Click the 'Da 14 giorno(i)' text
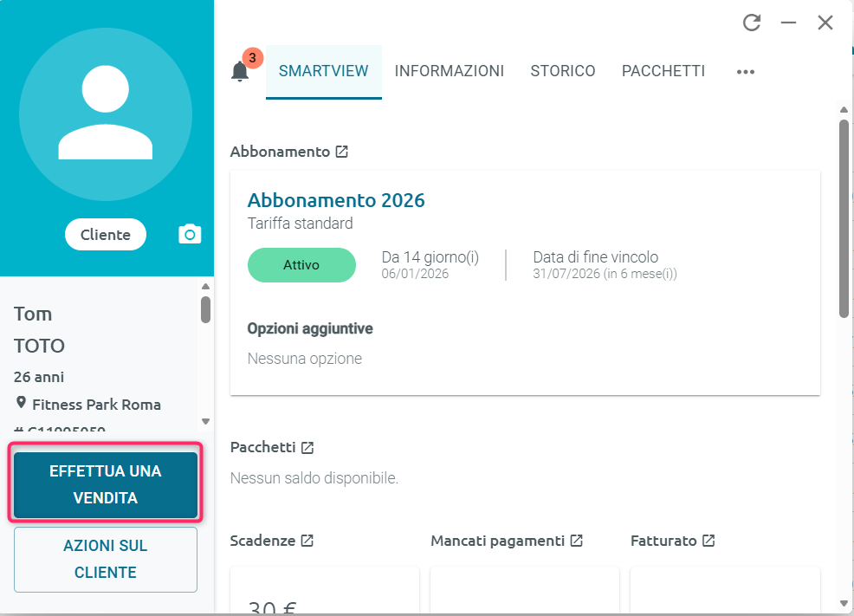This screenshot has width=854, height=616. pos(430,257)
